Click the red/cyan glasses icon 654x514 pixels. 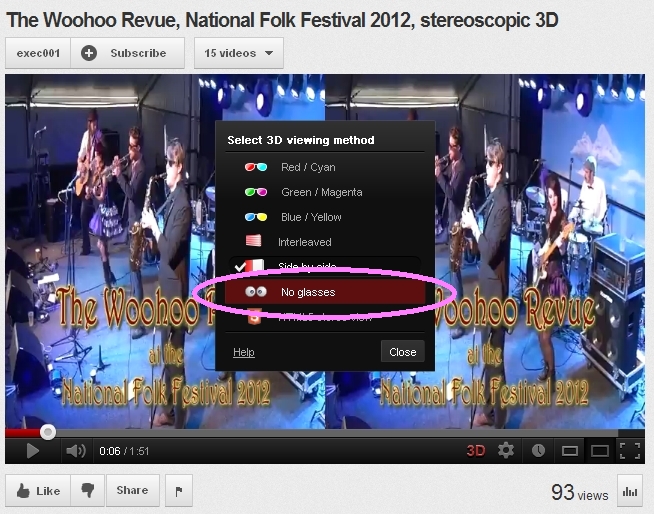[x=256, y=167]
